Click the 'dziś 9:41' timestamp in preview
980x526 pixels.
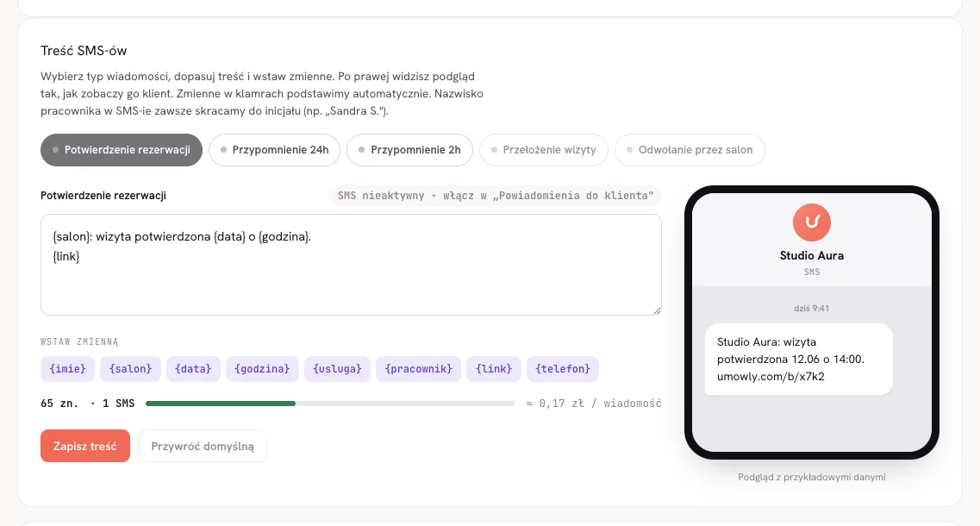coord(811,309)
